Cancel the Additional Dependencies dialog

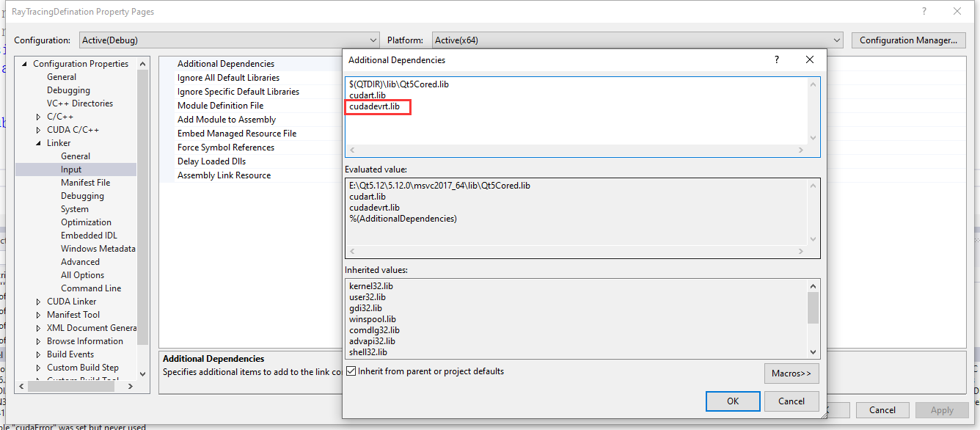pos(791,401)
